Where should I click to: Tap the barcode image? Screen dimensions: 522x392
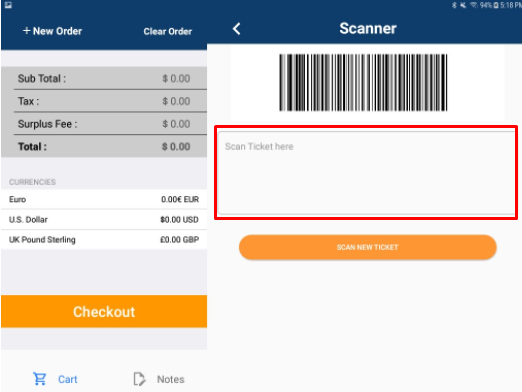tap(363, 82)
